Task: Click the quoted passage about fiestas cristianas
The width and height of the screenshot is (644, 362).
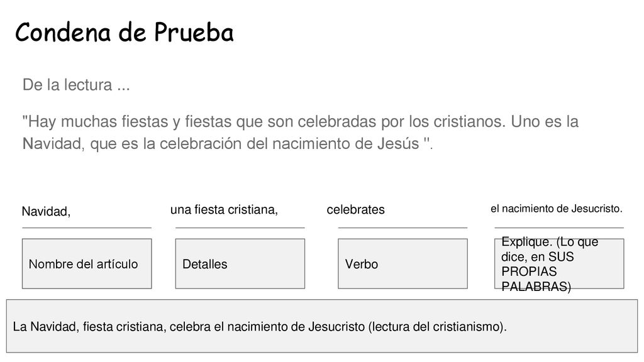Action: [300, 133]
